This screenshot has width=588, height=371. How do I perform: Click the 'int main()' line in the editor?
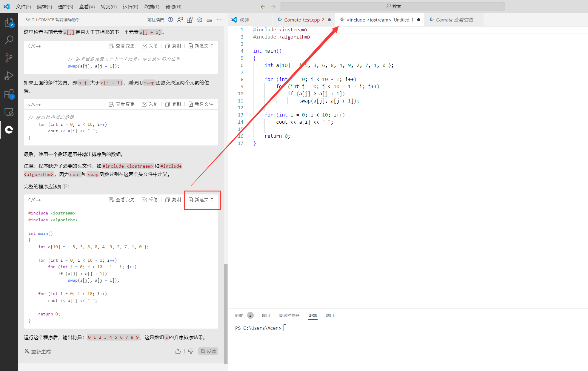pos(267,51)
